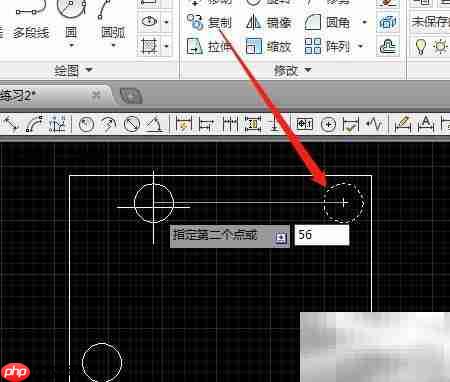Select the radius dimension tool

point(86,125)
